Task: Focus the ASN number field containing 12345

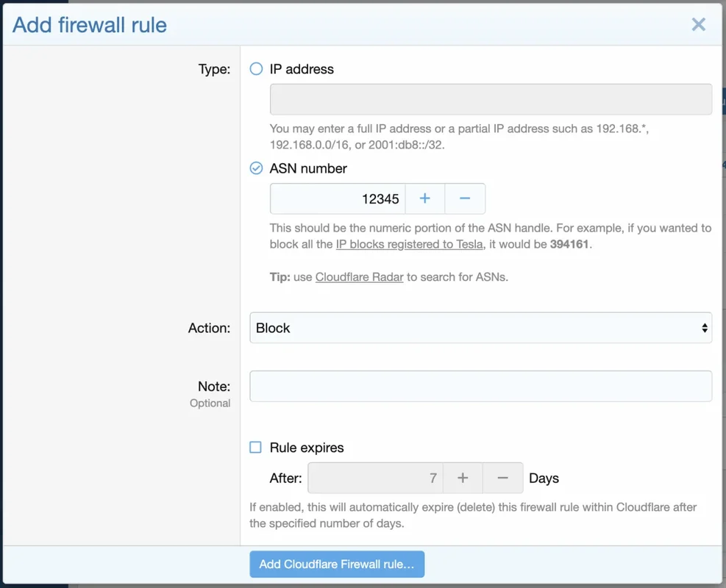Action: coord(338,198)
